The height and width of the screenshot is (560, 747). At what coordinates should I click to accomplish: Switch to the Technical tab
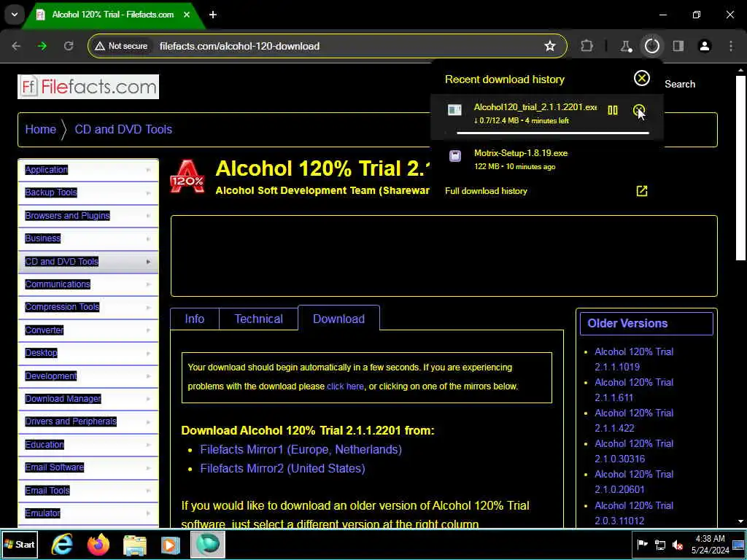coord(259,319)
